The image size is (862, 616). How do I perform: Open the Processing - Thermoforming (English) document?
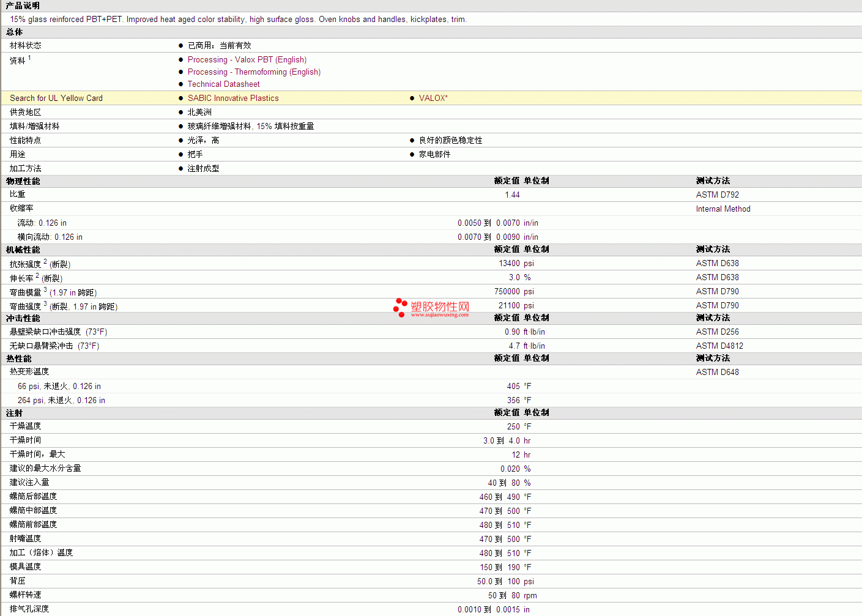pyautogui.click(x=254, y=72)
